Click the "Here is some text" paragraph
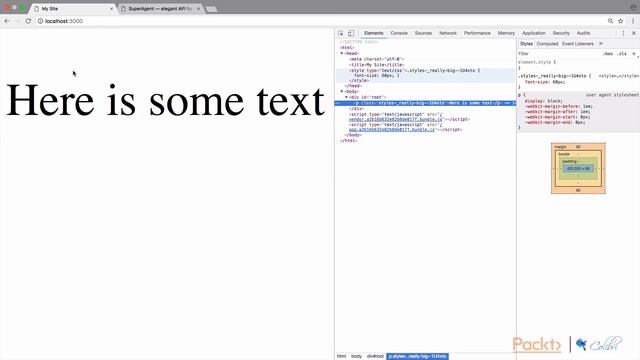 165,101
